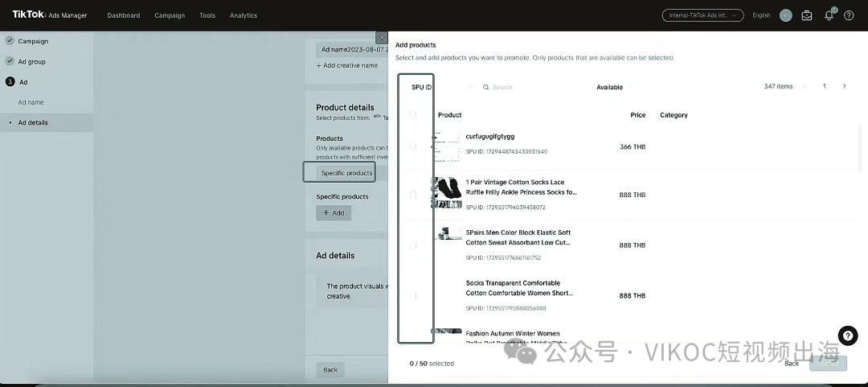
Task: Click into the product Search field
Action: click(530, 87)
